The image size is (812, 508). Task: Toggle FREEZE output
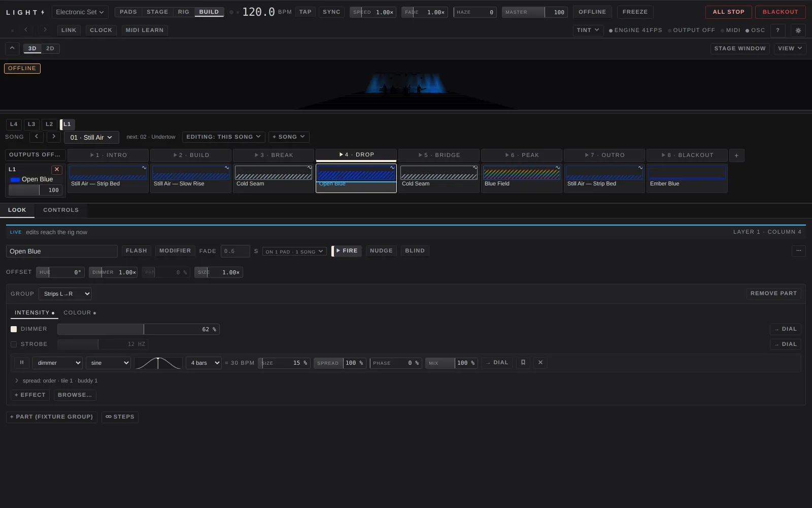click(635, 12)
